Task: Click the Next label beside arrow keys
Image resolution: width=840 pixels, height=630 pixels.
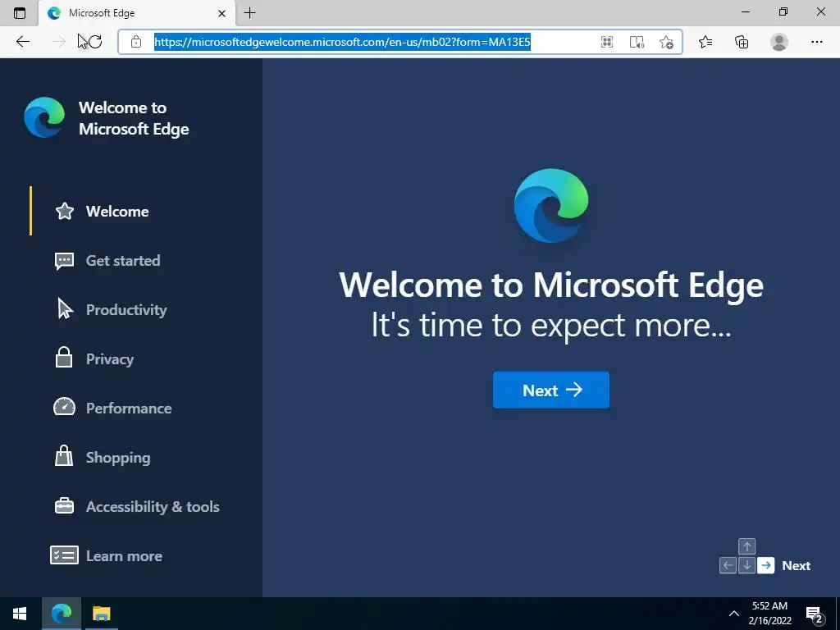Action: click(796, 566)
